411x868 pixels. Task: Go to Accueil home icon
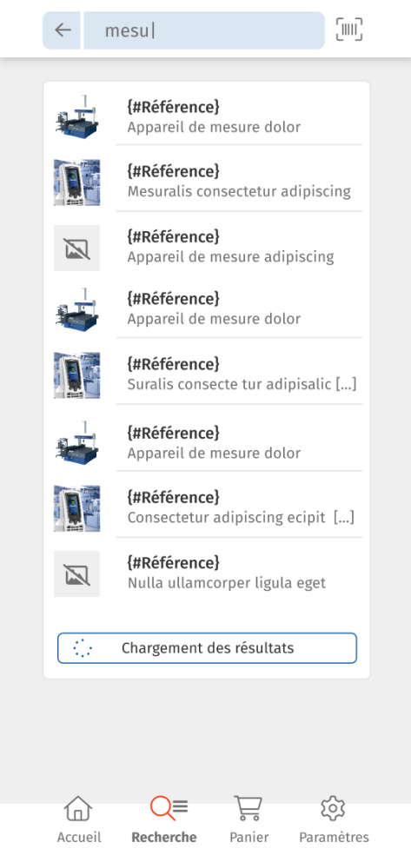click(x=78, y=809)
